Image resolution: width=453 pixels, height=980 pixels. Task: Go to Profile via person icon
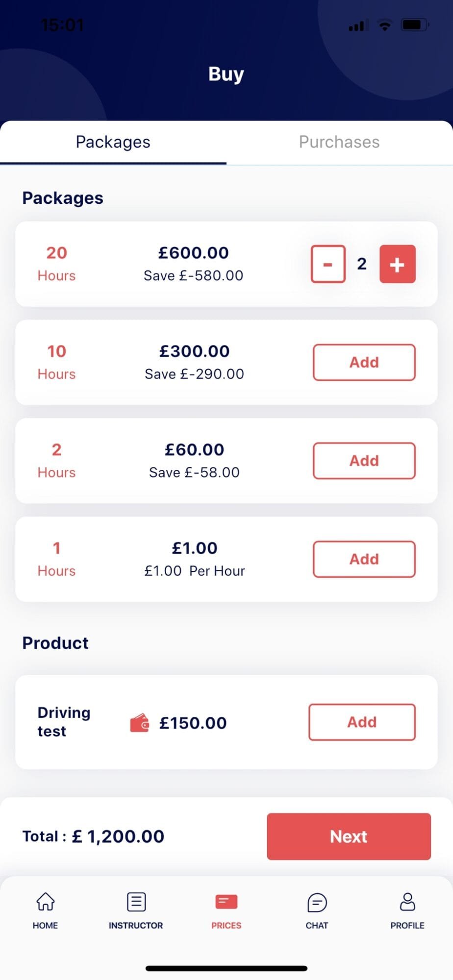click(407, 902)
